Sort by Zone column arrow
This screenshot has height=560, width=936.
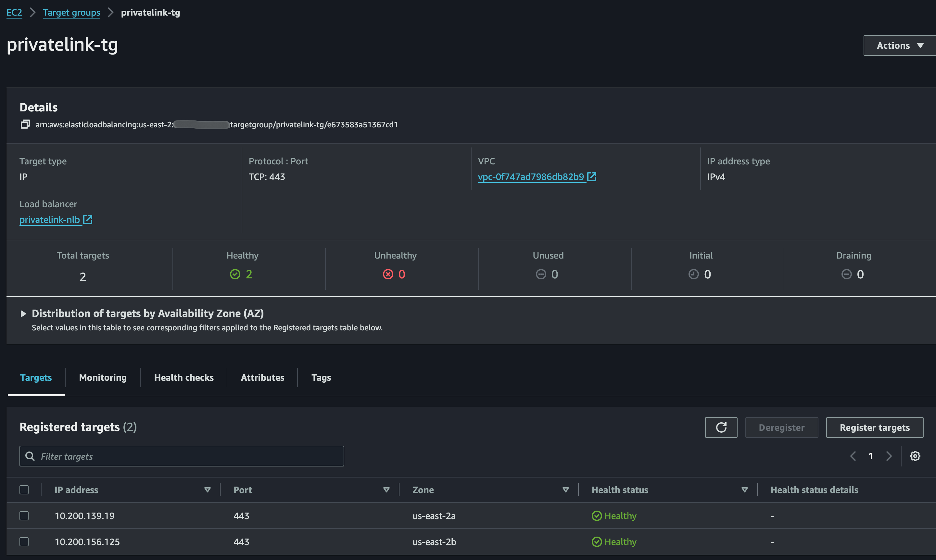coord(565,490)
